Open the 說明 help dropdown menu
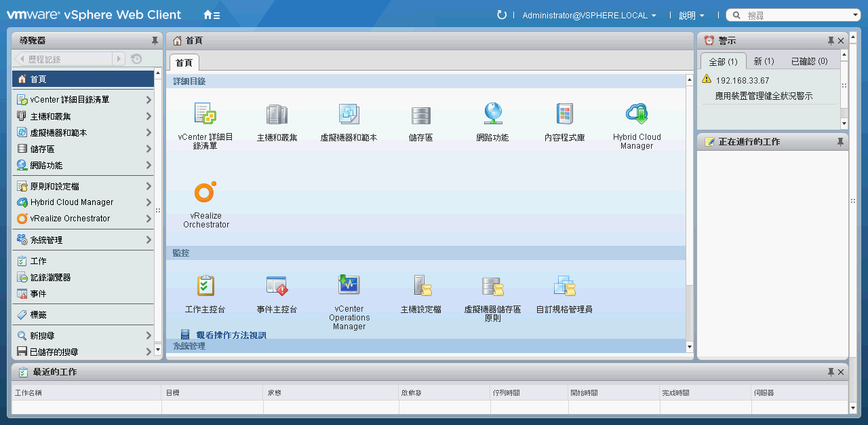868x425 pixels. (x=692, y=15)
